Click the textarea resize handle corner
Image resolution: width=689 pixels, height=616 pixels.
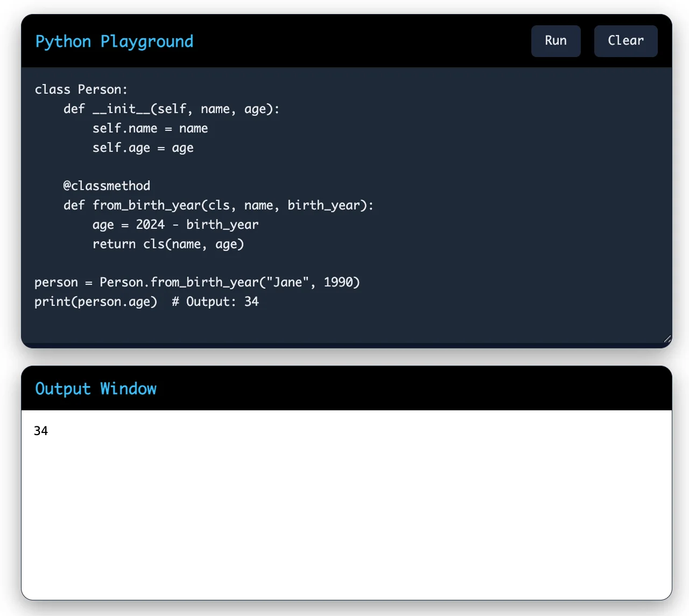[x=667, y=339]
